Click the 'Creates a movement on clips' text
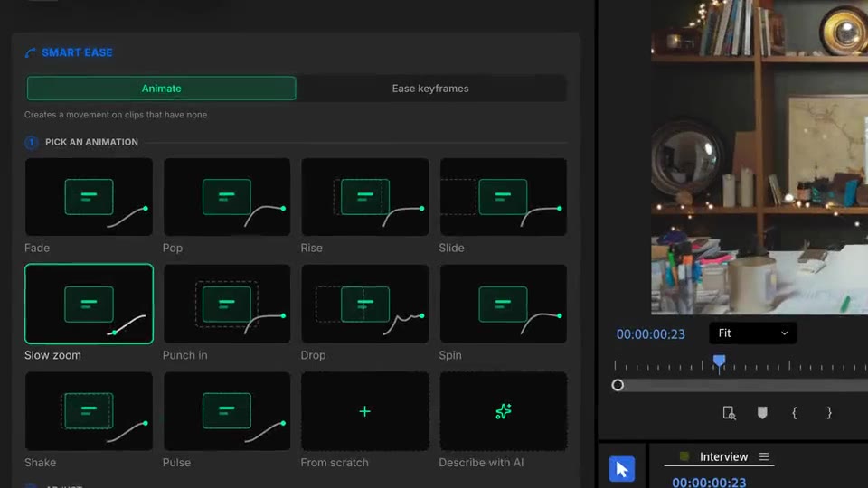Image resolution: width=868 pixels, height=488 pixels. point(117,115)
